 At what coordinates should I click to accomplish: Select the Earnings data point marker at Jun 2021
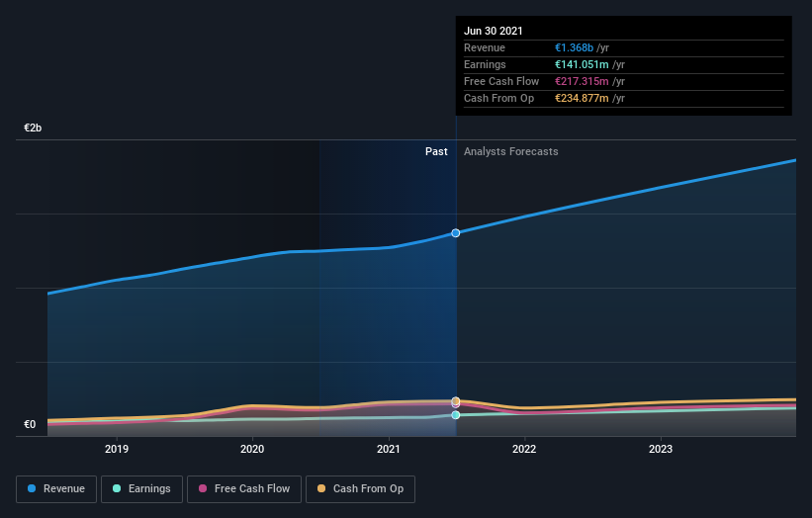click(455, 415)
